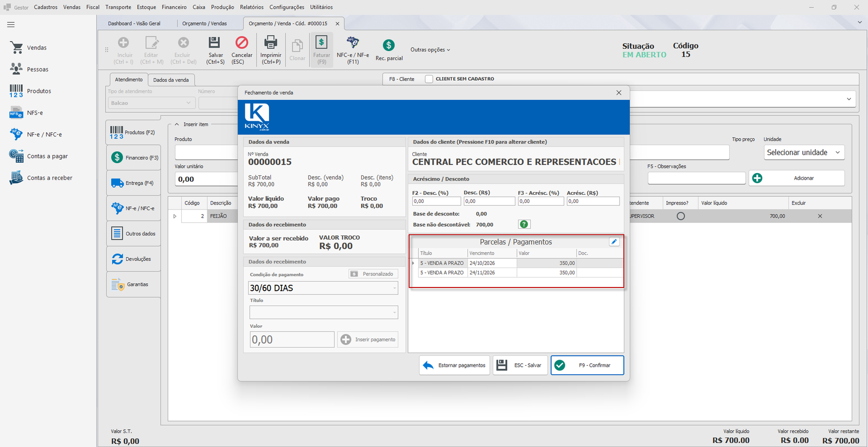Open the Selecionar unidade dropdown
This screenshot has height=447, width=868.
coord(804,152)
